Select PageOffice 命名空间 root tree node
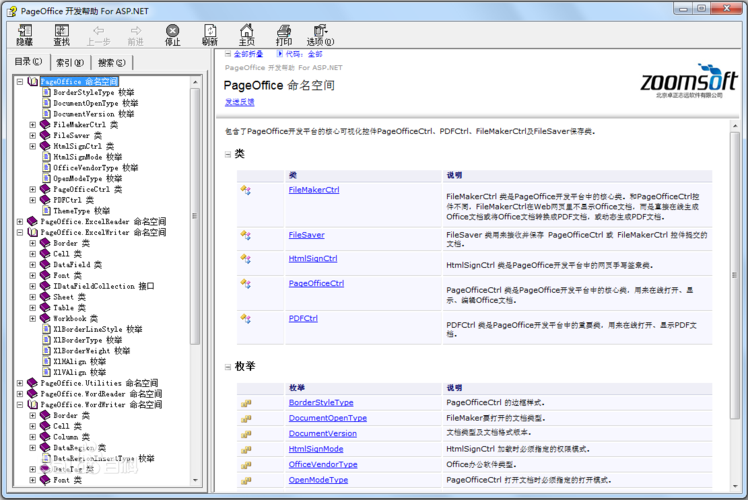Viewport: 748px width, 500px height. (x=79, y=82)
